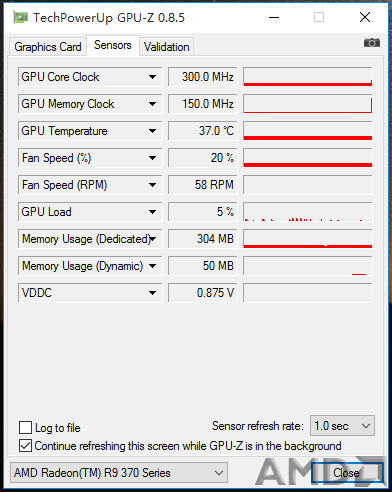Open the Memory Usage (Dynamic) dropdown arrow
The width and height of the screenshot is (392, 492).
152,266
